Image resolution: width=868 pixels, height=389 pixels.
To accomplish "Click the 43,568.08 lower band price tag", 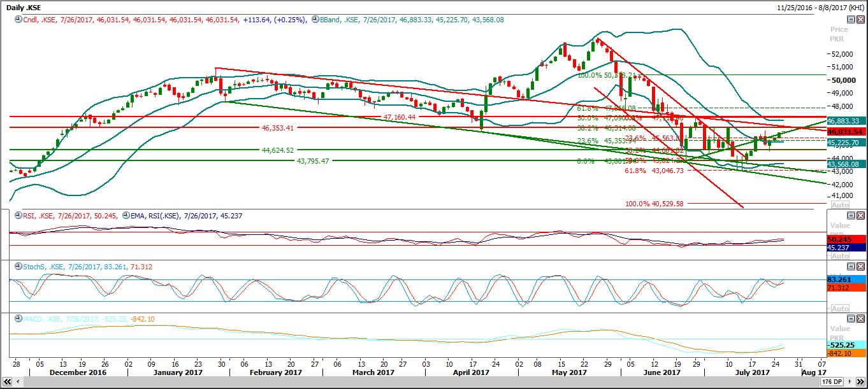I will pos(845,164).
